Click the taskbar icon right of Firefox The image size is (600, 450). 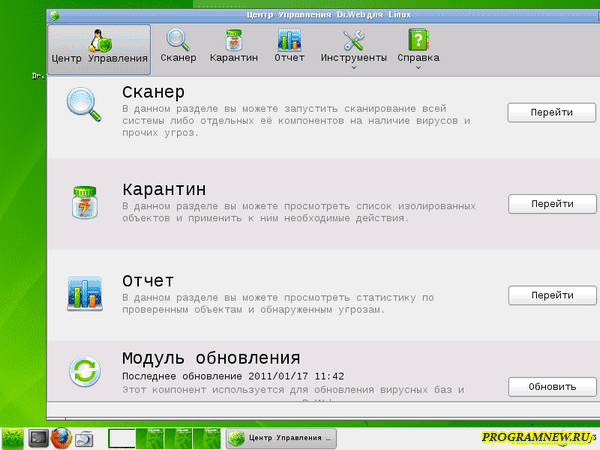click(84, 439)
